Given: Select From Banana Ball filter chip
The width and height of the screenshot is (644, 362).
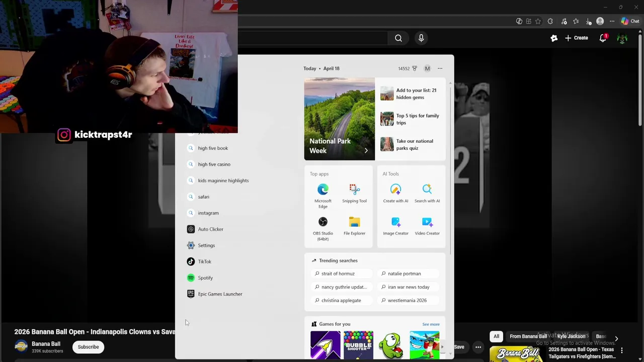Looking at the screenshot, I should (x=528, y=336).
